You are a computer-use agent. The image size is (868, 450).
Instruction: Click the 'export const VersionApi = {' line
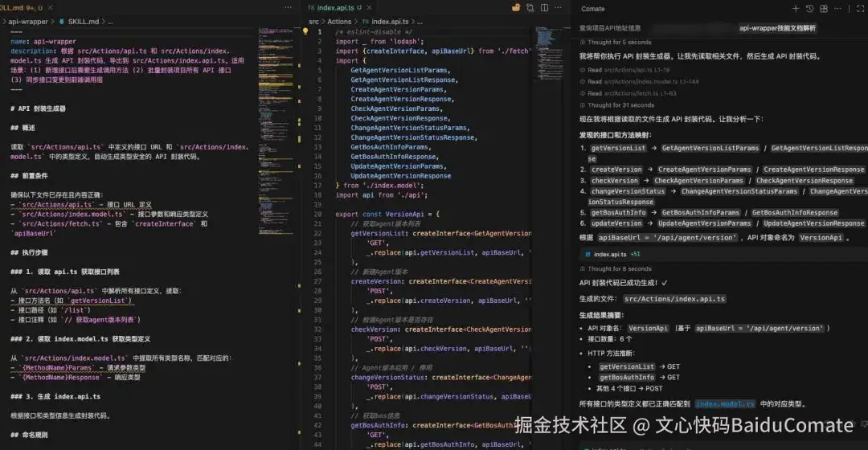click(x=387, y=215)
